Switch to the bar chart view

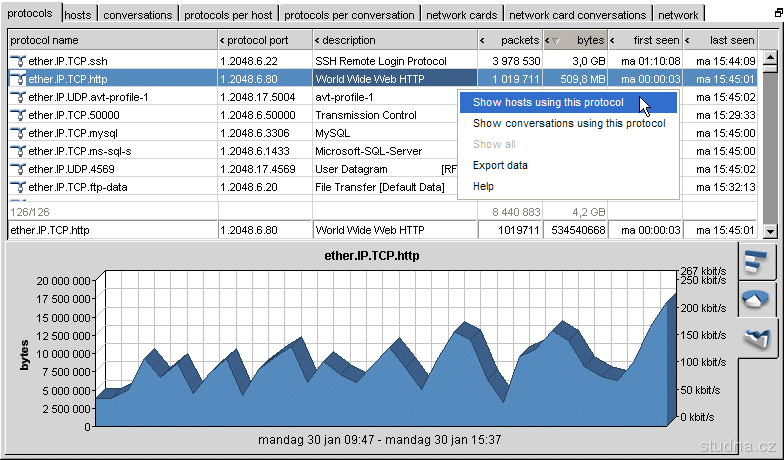click(756, 262)
